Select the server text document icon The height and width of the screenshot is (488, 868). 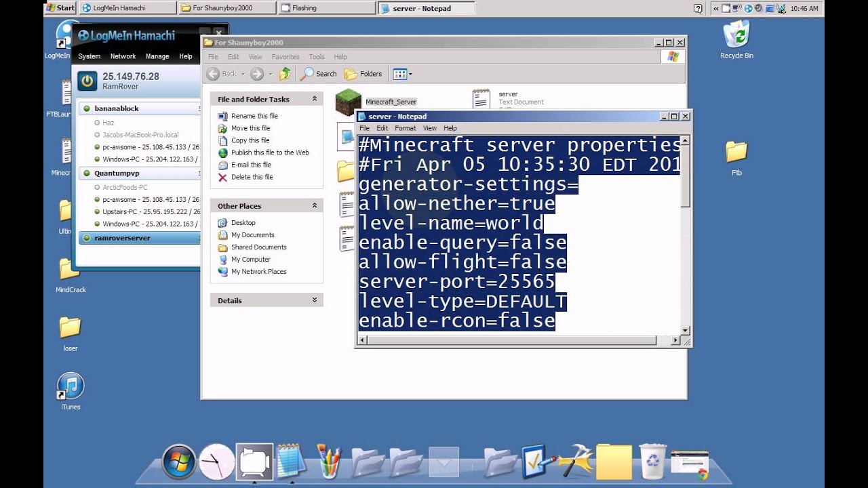(x=481, y=99)
